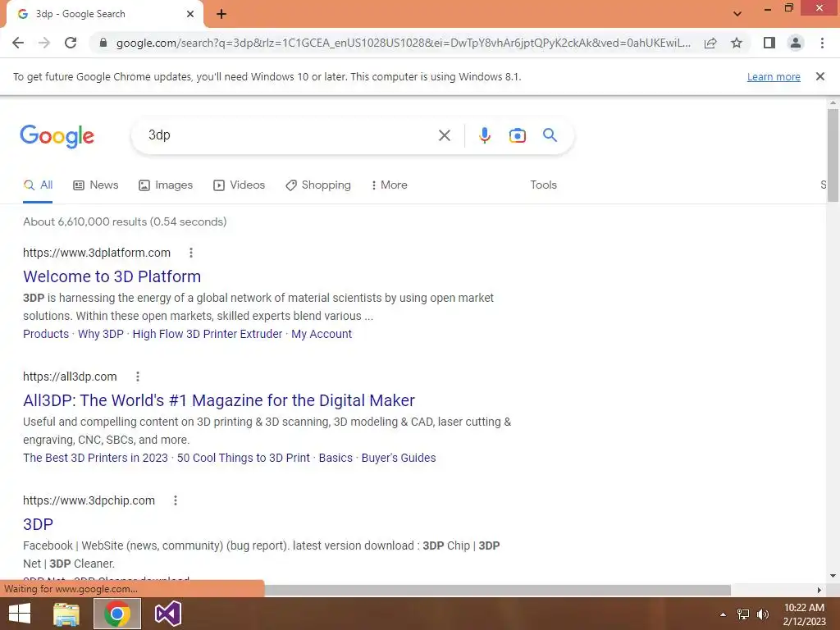The height and width of the screenshot is (630, 840).
Task: Go to Google home via logo
Action: coord(57,137)
